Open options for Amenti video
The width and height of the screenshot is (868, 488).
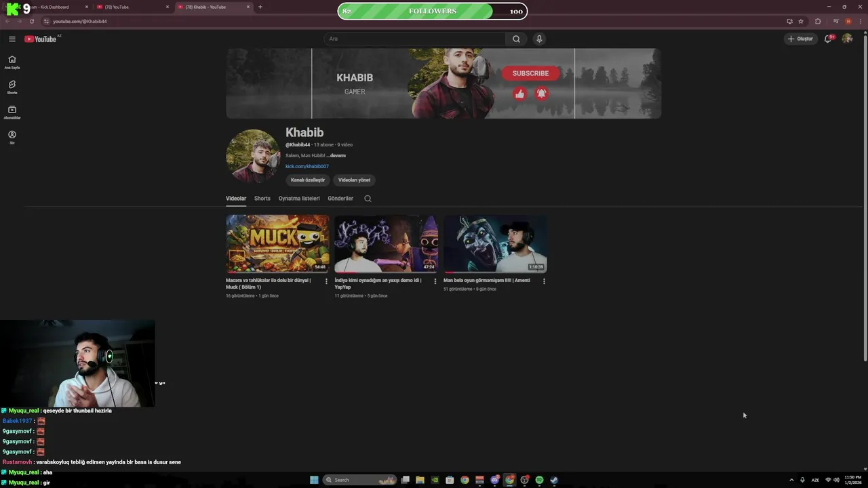[x=544, y=281]
